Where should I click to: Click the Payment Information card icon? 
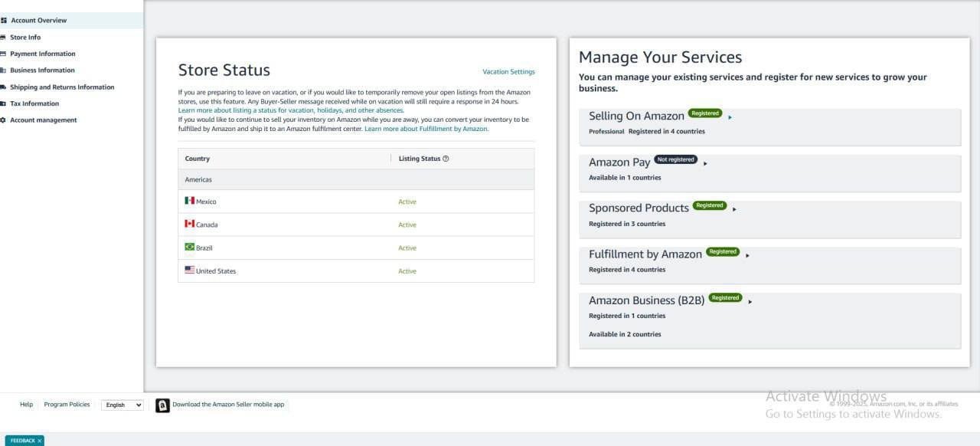pyautogui.click(x=4, y=54)
